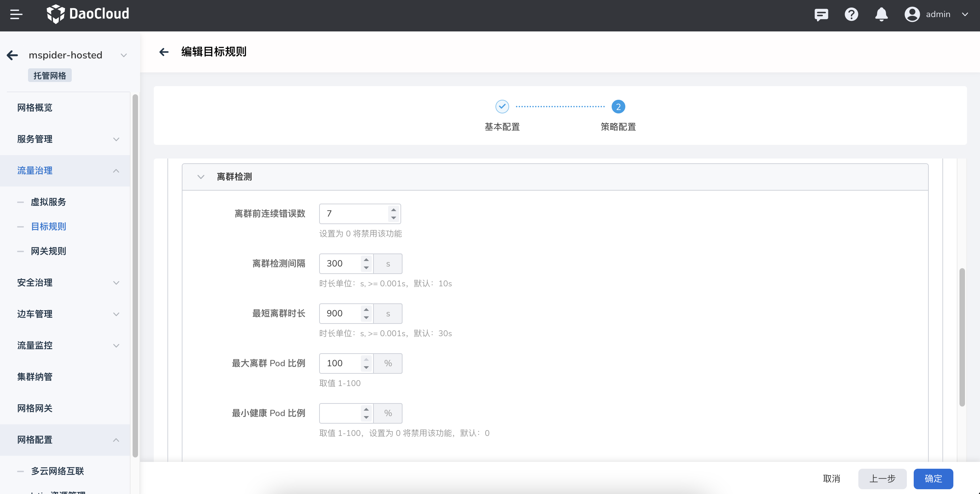Image resolution: width=980 pixels, height=494 pixels.
Task: Click the main page vertical scrollbar
Action: (x=962, y=337)
